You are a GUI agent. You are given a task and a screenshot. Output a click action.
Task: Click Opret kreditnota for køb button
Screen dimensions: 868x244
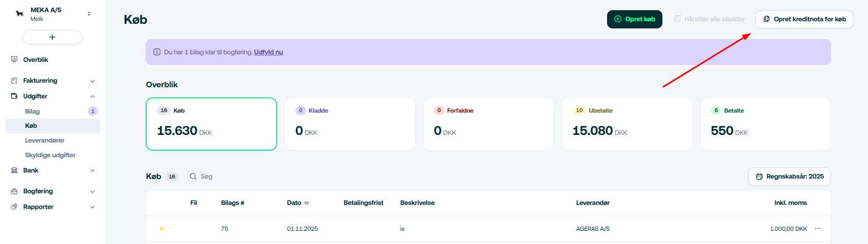click(x=804, y=19)
